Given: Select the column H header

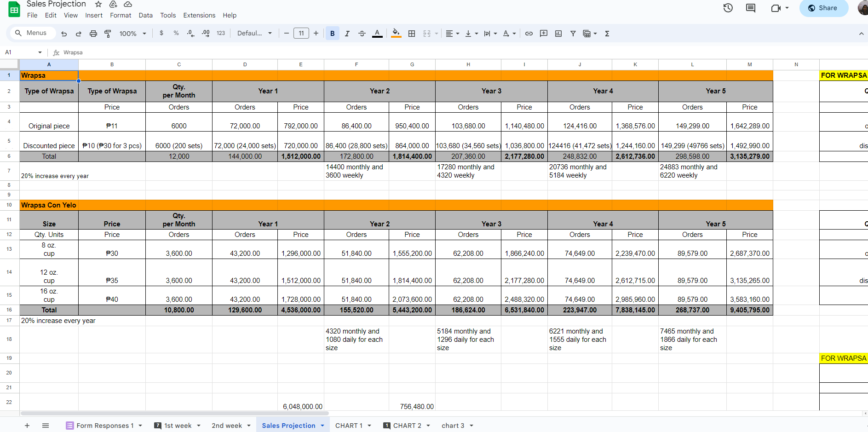Looking at the screenshot, I should [468, 64].
